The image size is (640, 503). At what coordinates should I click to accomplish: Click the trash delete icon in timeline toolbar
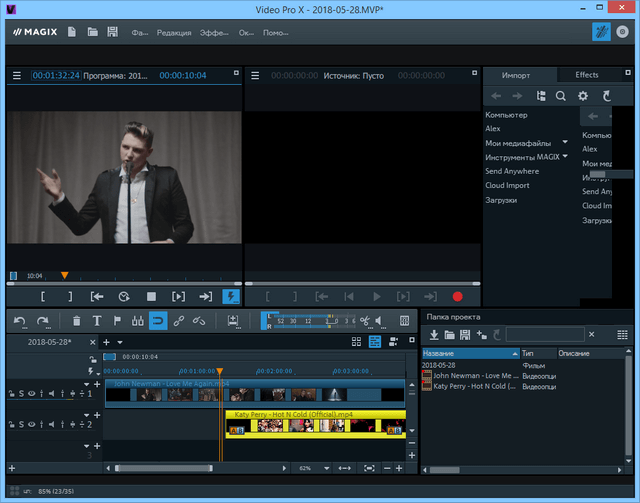(77, 321)
